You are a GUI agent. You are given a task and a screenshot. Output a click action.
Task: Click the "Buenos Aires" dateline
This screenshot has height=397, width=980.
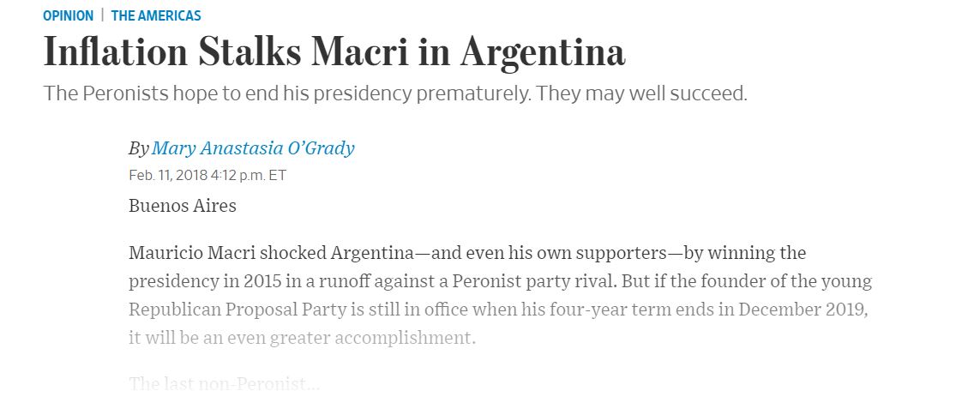click(x=182, y=206)
